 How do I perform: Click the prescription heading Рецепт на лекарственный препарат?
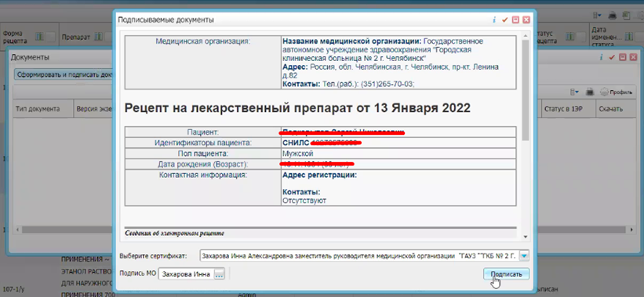click(297, 108)
